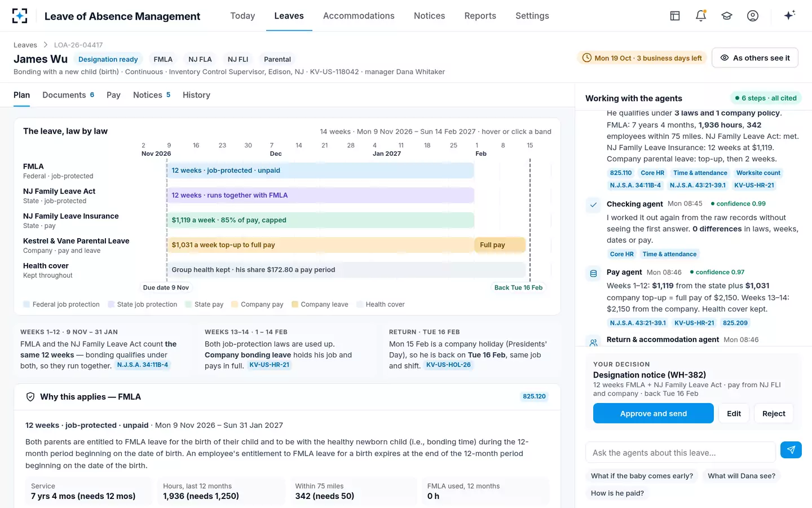Click the breadcrumb chevron after Leaves
Screen dimensions: 812x508
46,45
